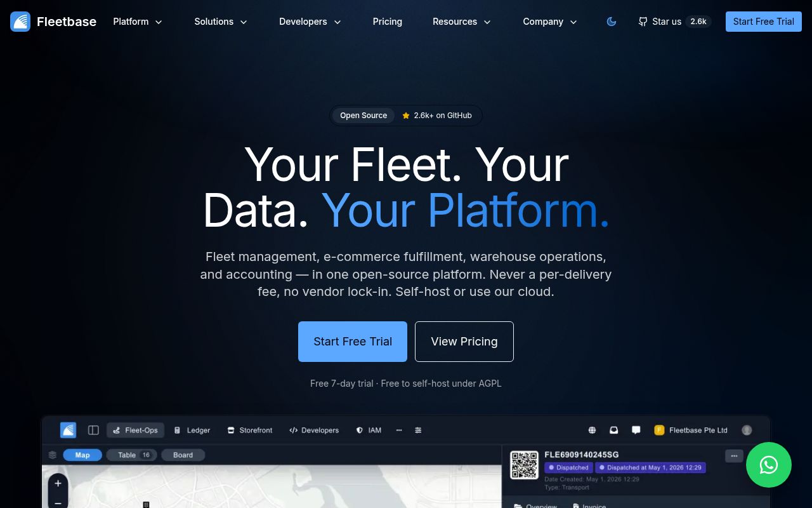Open the sliders settings icon in dashboard bar
The width and height of the screenshot is (812, 508).
point(418,430)
